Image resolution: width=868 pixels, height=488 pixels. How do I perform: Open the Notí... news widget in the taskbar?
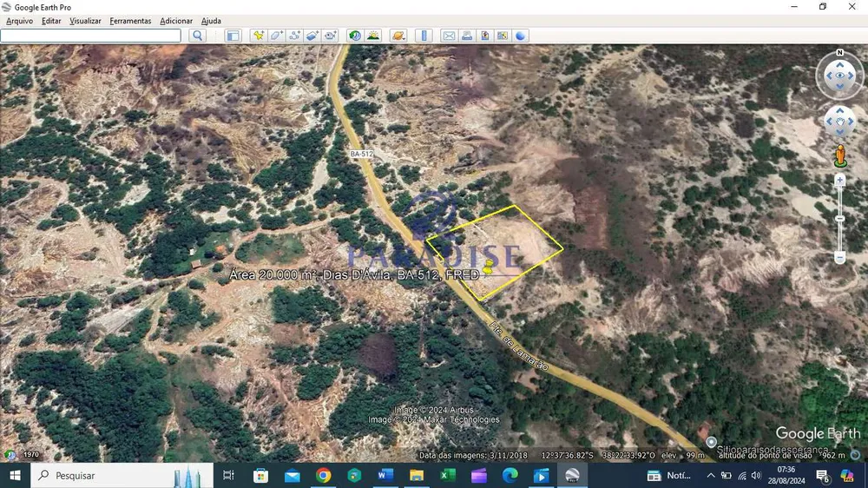tap(669, 475)
